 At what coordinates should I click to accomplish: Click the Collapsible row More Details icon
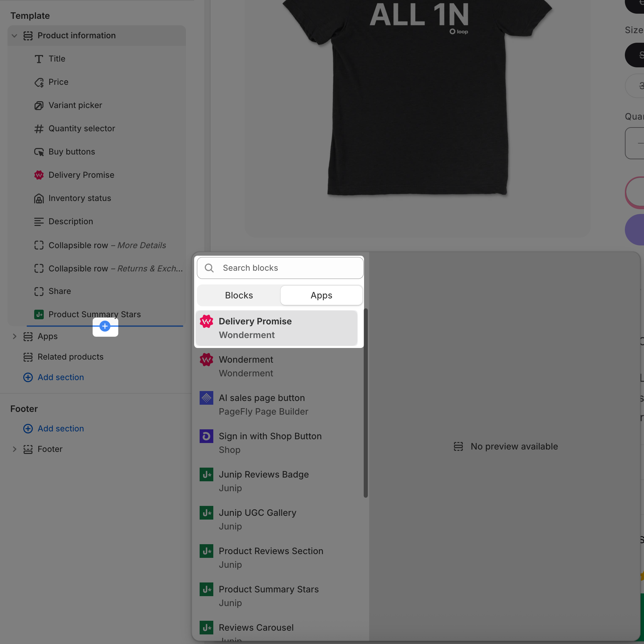click(x=39, y=245)
